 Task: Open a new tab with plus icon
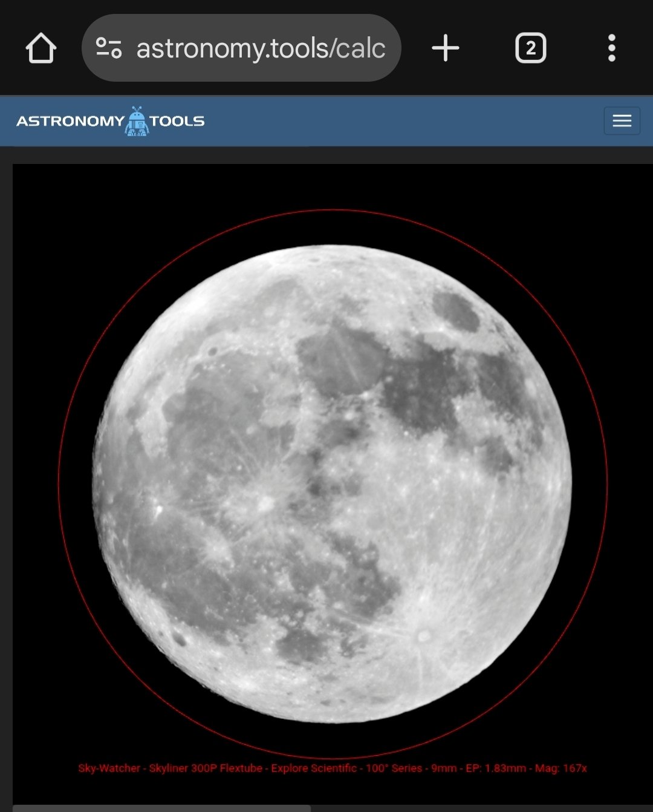pos(446,48)
